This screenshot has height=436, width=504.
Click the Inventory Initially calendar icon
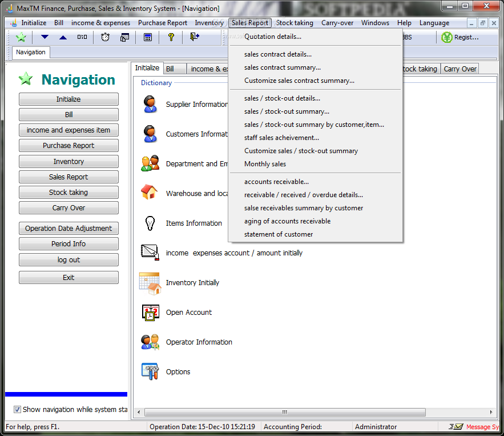click(150, 283)
